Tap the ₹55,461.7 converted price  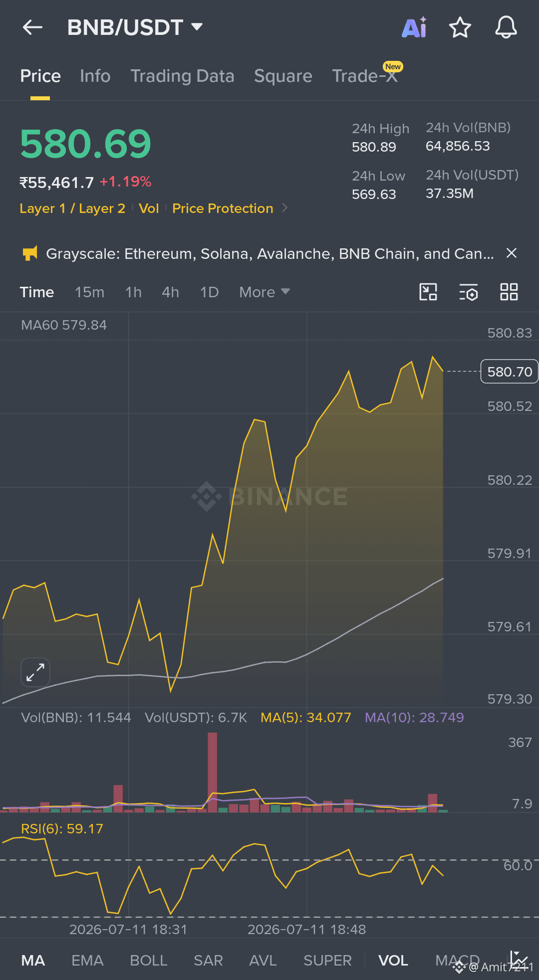[56, 183]
